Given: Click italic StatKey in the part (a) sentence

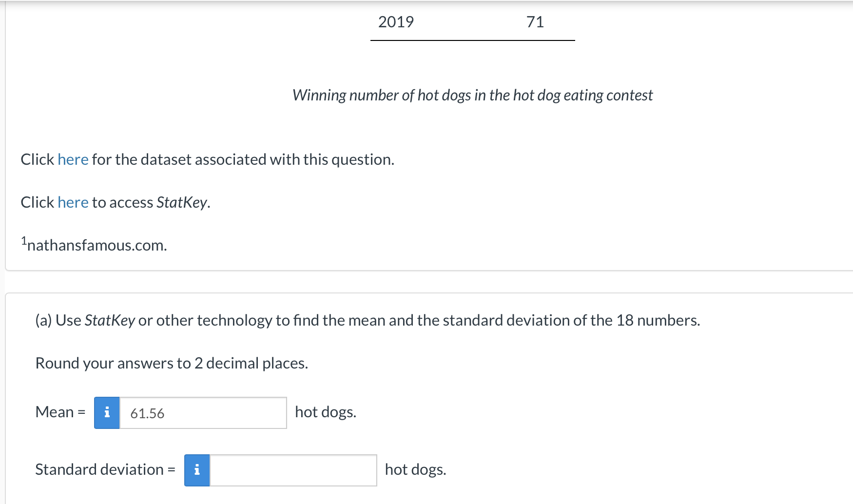Looking at the screenshot, I should [110, 320].
